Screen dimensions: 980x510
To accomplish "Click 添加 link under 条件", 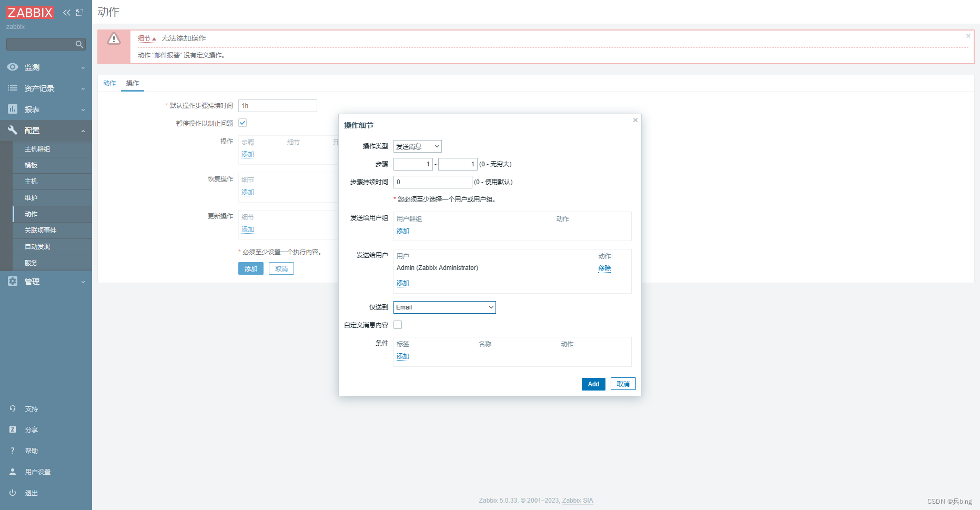I will click(x=403, y=356).
